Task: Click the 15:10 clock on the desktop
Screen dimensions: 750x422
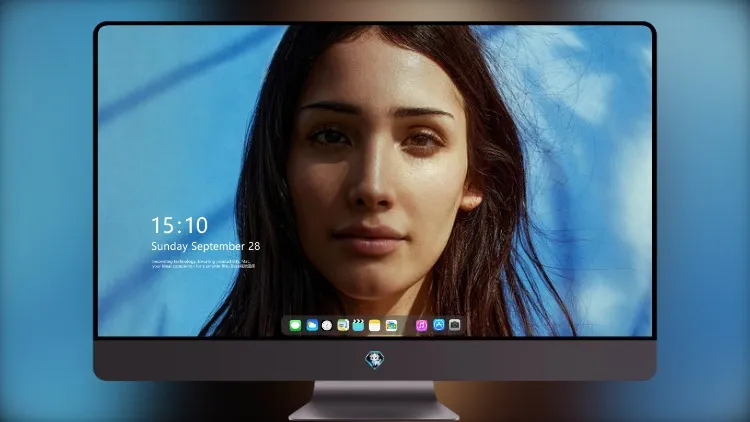Action: pos(179,225)
